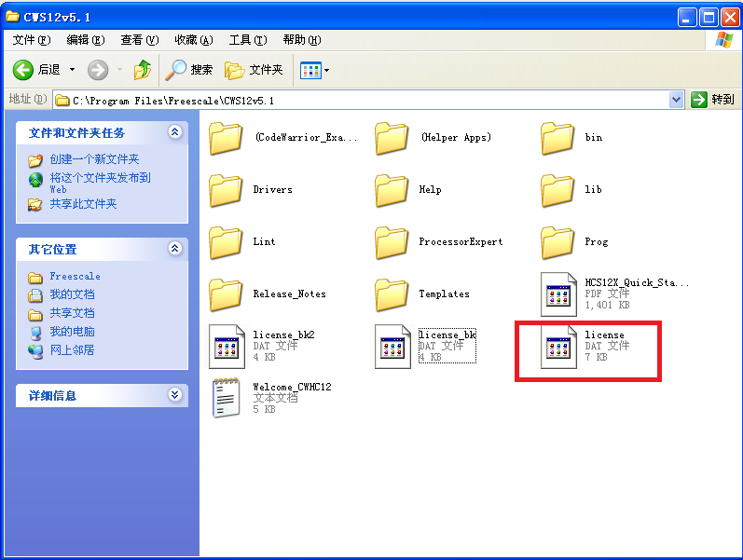Select the Prog folder icon
The width and height of the screenshot is (743, 560).
557,242
